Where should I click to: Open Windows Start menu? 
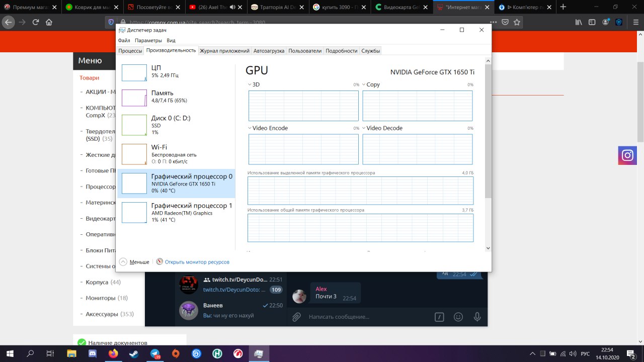(10, 353)
